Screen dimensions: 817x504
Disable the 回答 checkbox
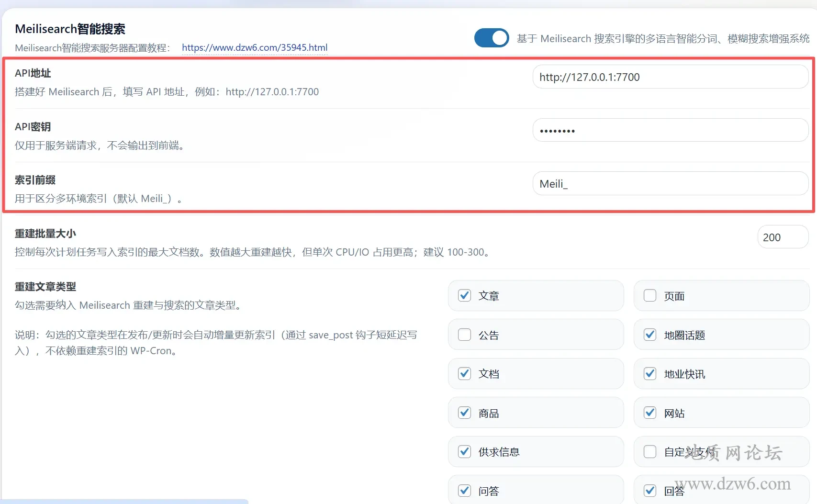[649, 490]
